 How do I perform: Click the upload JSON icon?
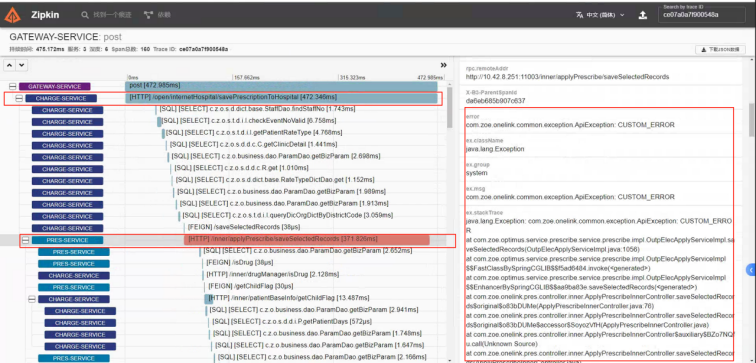pyautogui.click(x=643, y=15)
